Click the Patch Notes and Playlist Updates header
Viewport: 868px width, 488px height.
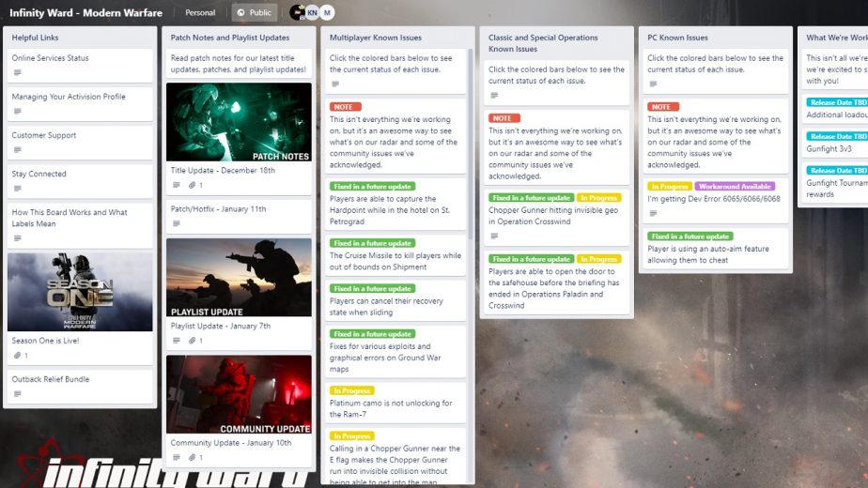pyautogui.click(x=230, y=38)
